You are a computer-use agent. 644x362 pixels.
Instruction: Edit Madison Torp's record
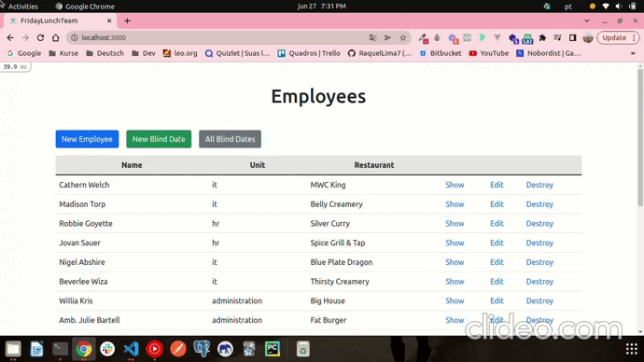point(497,204)
